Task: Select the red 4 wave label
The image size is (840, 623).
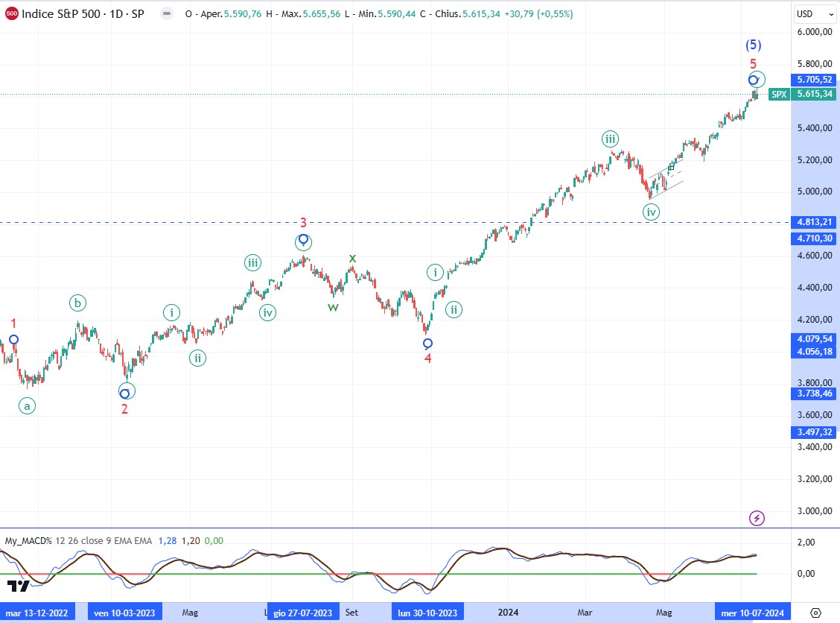Action: pos(427,358)
